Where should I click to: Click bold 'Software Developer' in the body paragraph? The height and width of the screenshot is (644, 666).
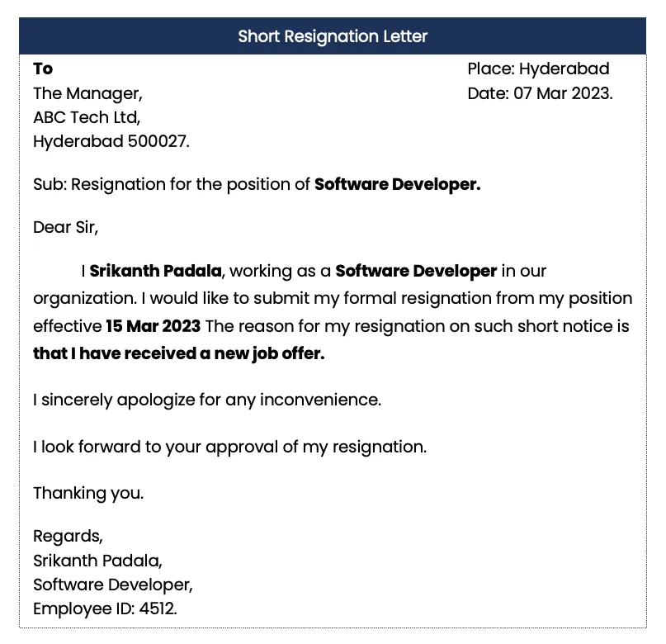tap(416, 271)
